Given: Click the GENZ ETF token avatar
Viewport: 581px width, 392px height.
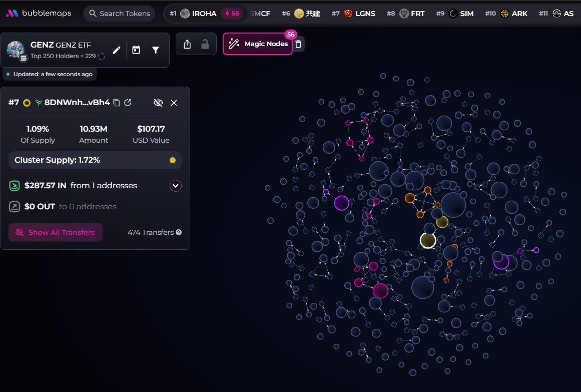Looking at the screenshot, I should (16, 50).
